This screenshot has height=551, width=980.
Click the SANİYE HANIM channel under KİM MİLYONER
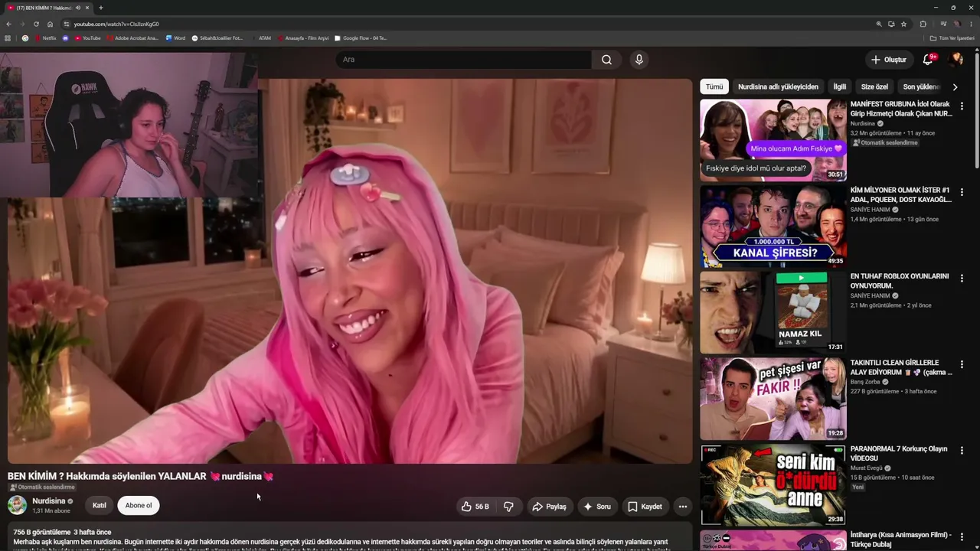870,210
